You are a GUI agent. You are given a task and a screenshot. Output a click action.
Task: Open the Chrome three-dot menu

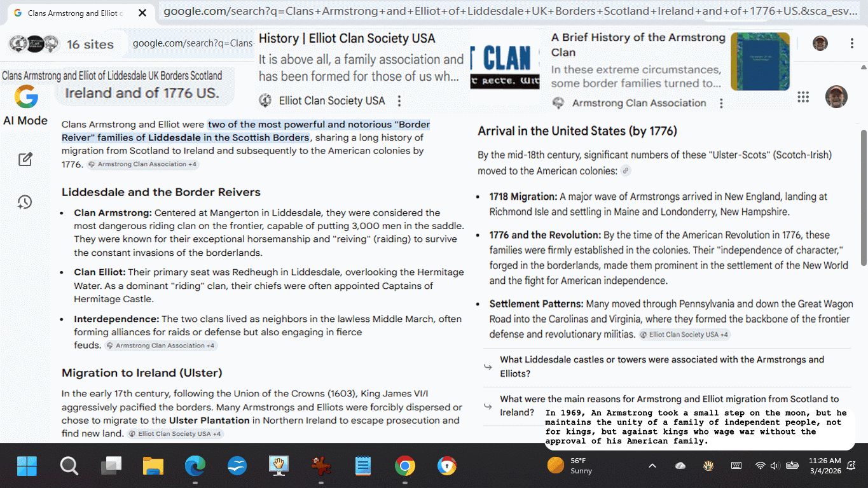(x=851, y=43)
